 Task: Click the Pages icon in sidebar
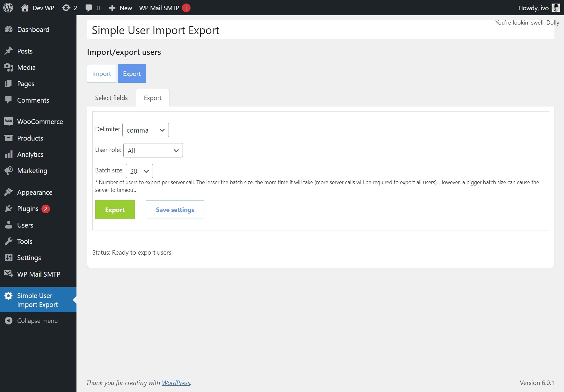point(9,83)
